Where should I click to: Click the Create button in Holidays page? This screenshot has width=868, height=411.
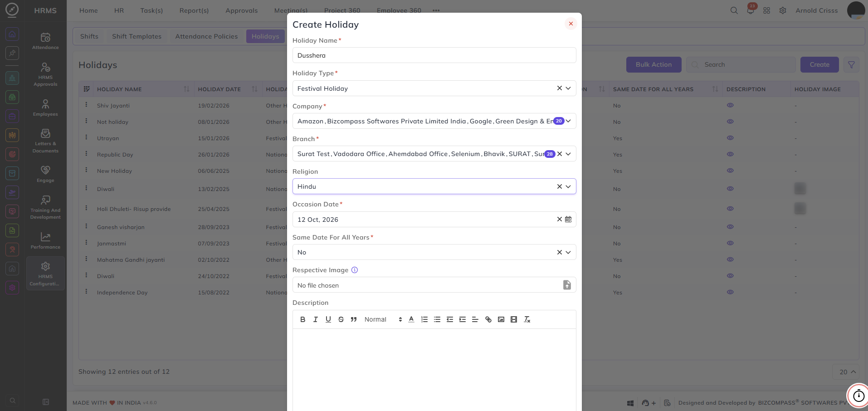[x=819, y=64]
